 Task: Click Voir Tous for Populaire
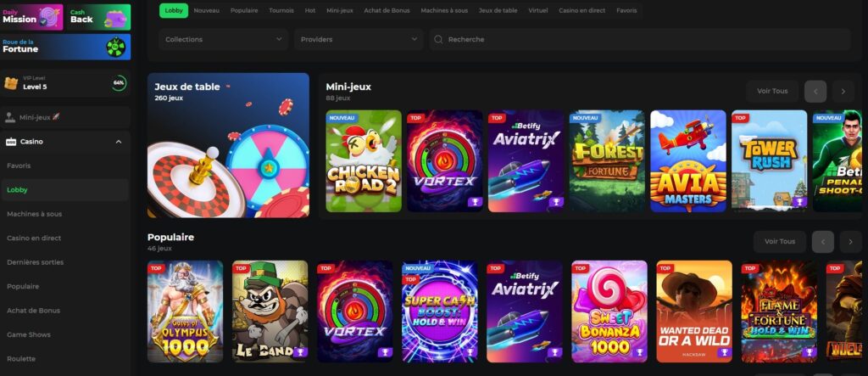(779, 242)
